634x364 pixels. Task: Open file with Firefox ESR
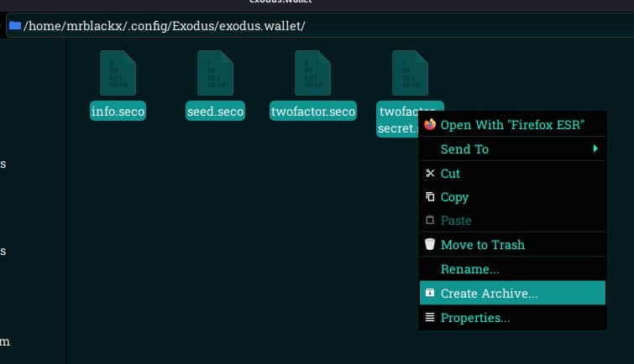(511, 125)
